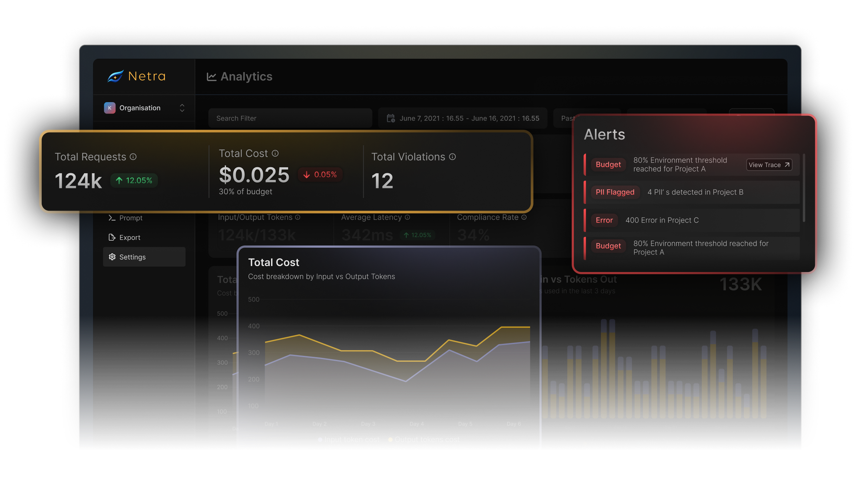
Task: Click the View Trace button in Alerts
Action: click(x=769, y=165)
